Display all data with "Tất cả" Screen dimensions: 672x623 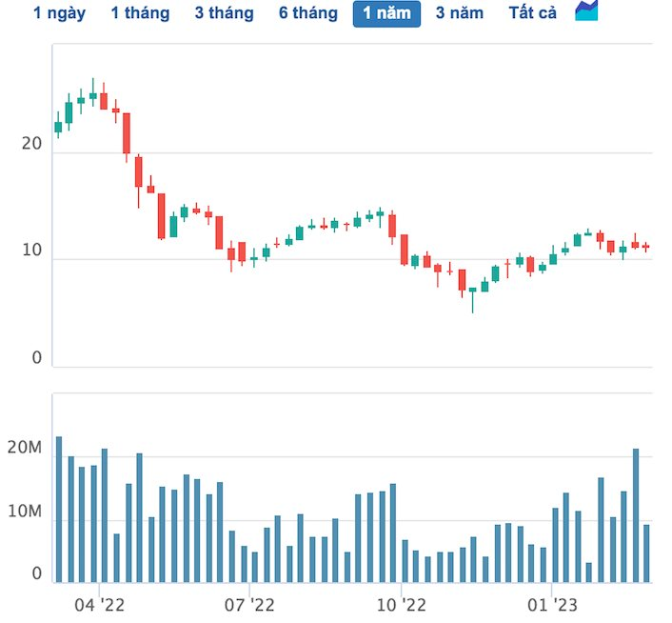pyautogui.click(x=533, y=13)
